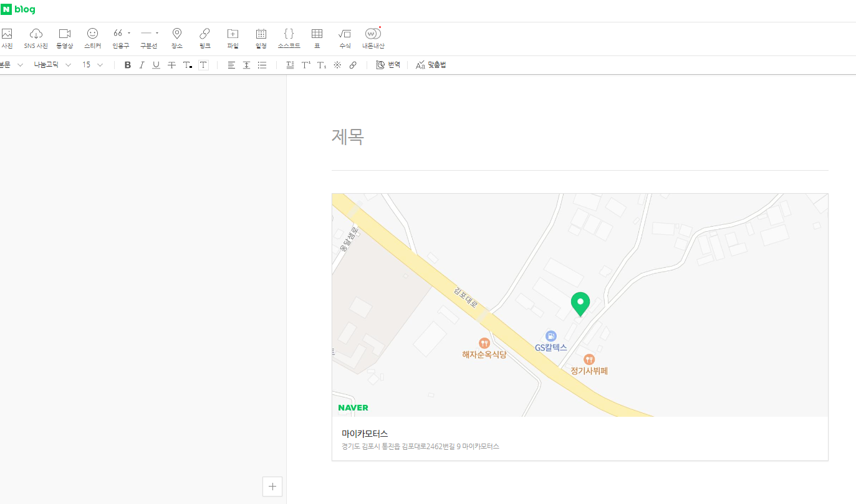Insert a photo with 사진 tool
This screenshot has height=504, width=856.
7,38
